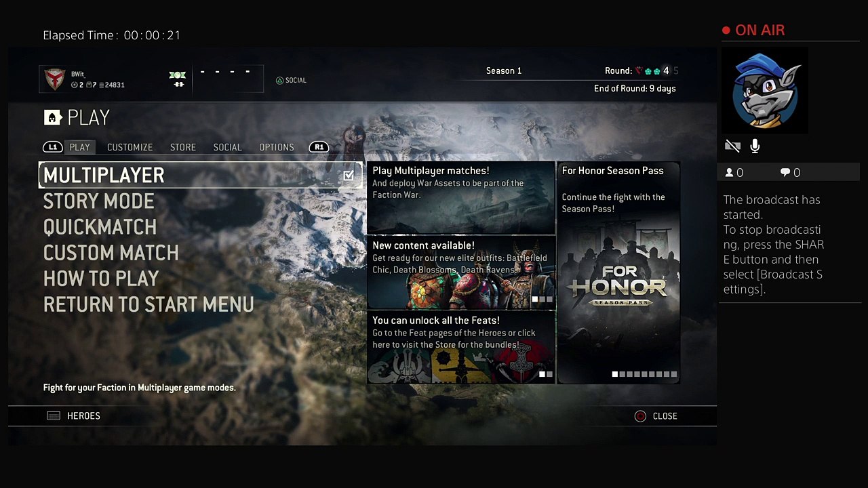The width and height of the screenshot is (868, 488).
Task: Click the small green icon under war assets ribbon
Action: tap(179, 84)
